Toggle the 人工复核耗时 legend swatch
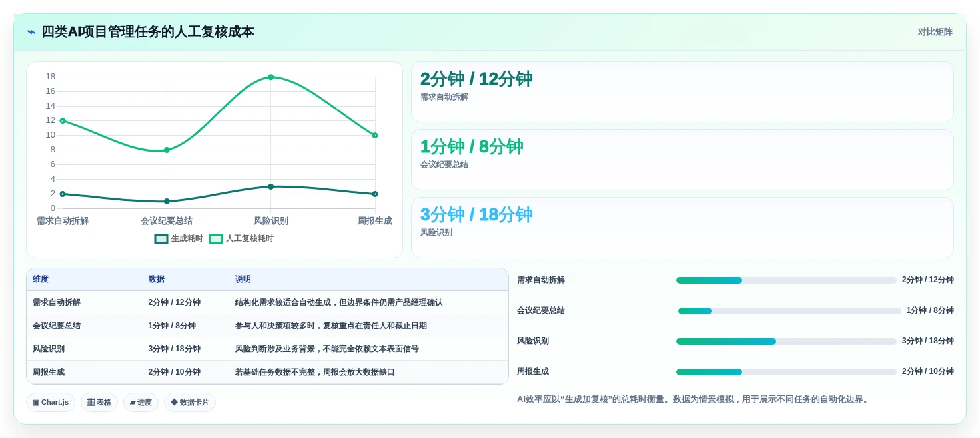The width and height of the screenshot is (980, 438). click(216, 239)
